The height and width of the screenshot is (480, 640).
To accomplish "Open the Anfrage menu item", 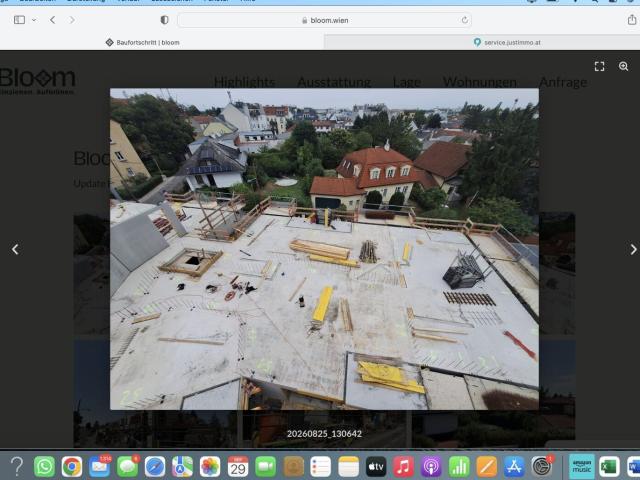I will point(563,82).
